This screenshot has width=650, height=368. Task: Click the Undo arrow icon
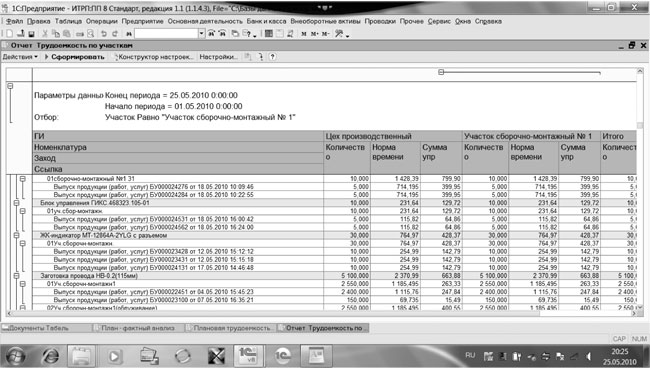click(x=104, y=34)
